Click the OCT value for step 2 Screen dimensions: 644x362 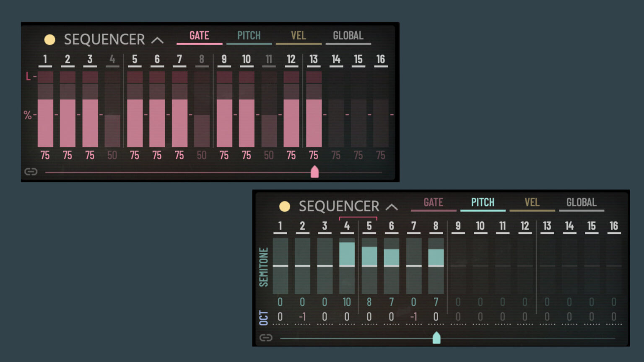[302, 317]
